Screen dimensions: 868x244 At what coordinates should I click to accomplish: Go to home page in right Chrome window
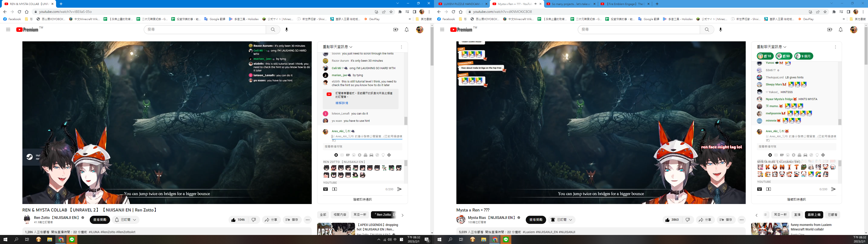(461, 12)
